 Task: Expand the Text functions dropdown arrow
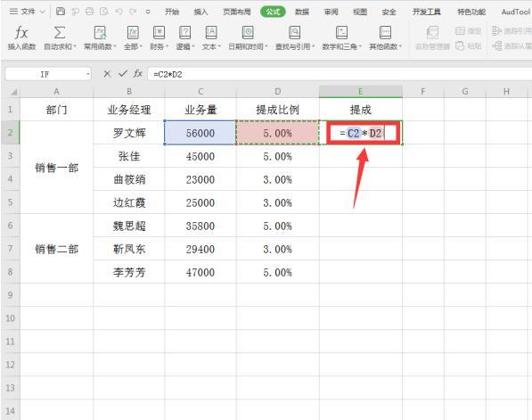pos(219,46)
